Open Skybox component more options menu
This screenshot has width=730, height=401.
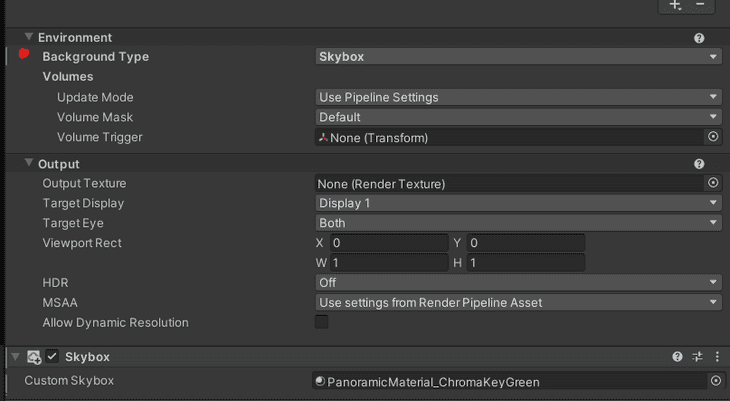tap(716, 357)
